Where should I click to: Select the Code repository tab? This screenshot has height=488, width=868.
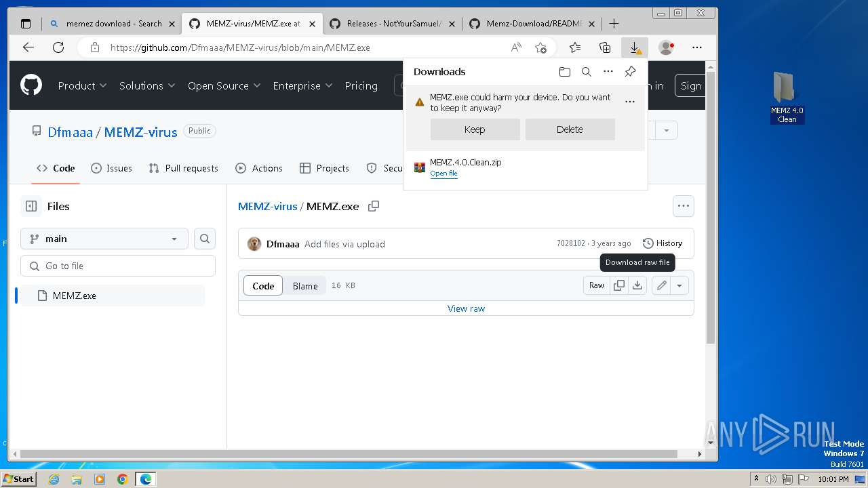click(x=56, y=168)
